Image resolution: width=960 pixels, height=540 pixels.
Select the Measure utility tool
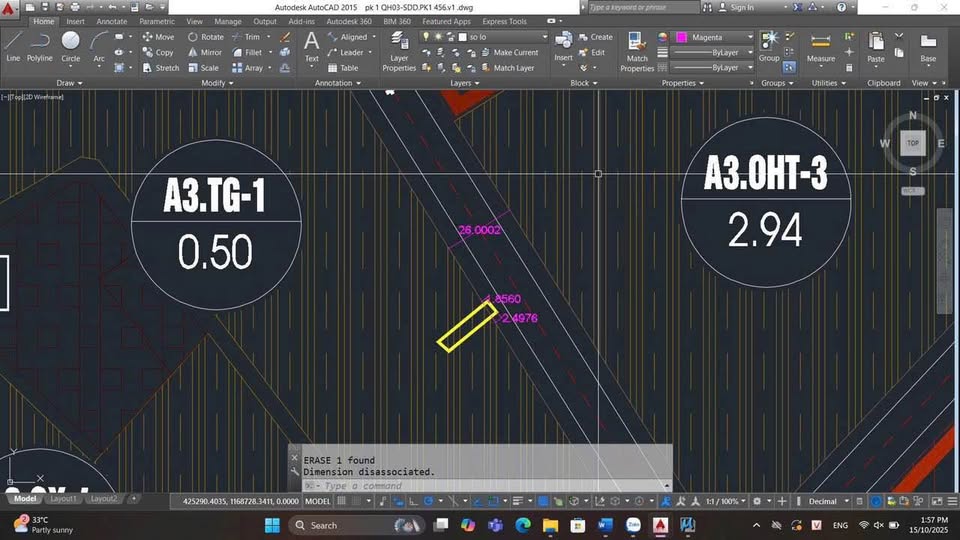click(821, 48)
